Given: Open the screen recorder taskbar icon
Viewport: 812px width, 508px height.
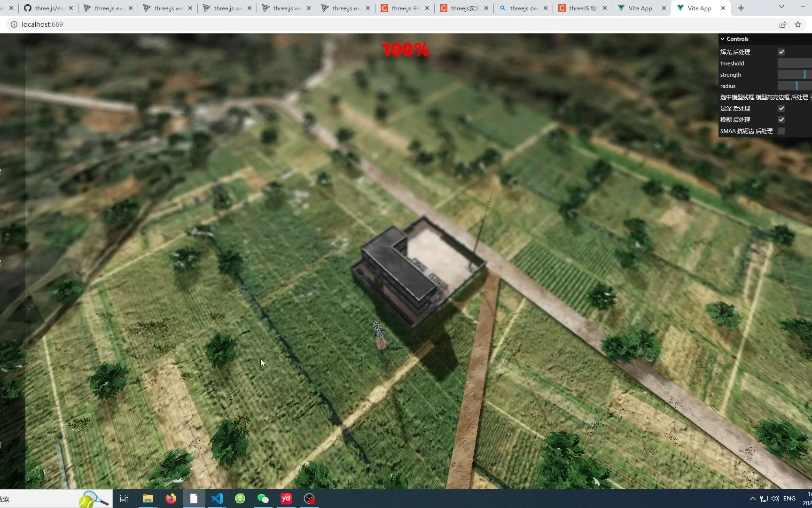Looking at the screenshot, I should click(x=309, y=499).
